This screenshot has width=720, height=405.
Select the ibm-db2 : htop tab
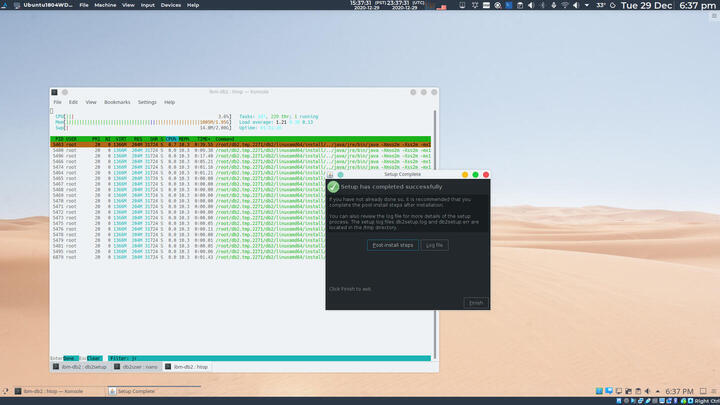[187, 367]
